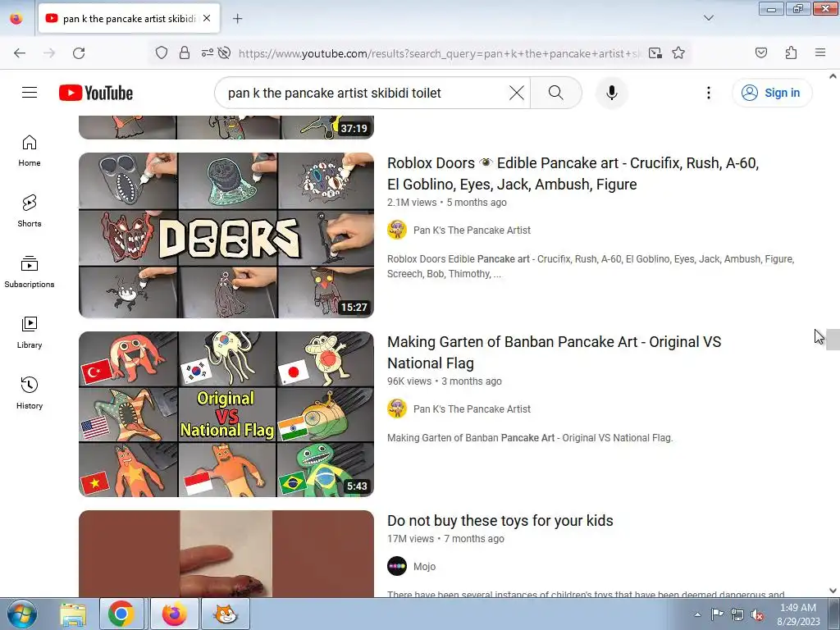The height and width of the screenshot is (630, 840).
Task: Click the magnifier search button
Action: click(556, 93)
